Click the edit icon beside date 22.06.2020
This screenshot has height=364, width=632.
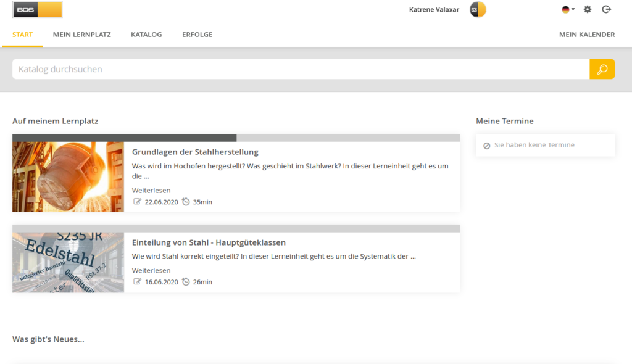(x=137, y=201)
